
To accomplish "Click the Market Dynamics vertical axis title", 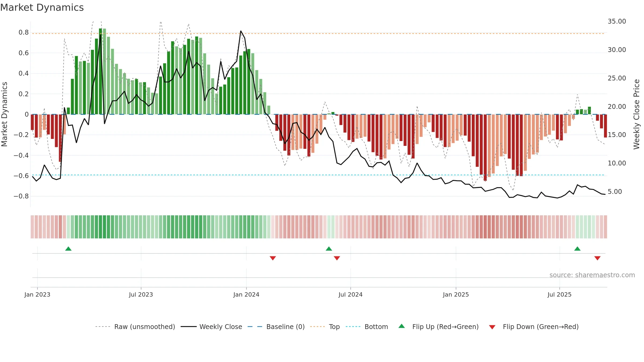I will tap(4, 114).
